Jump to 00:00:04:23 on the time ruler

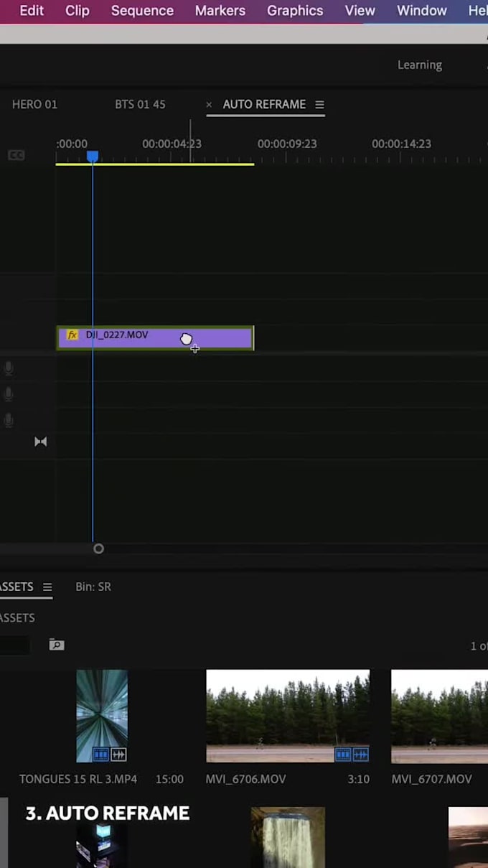click(x=172, y=144)
